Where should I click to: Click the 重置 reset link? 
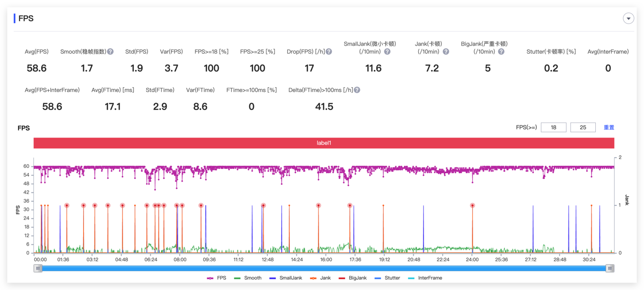(x=609, y=128)
